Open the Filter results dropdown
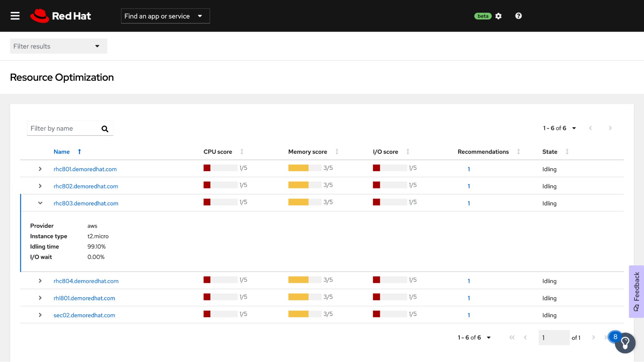 tap(58, 46)
